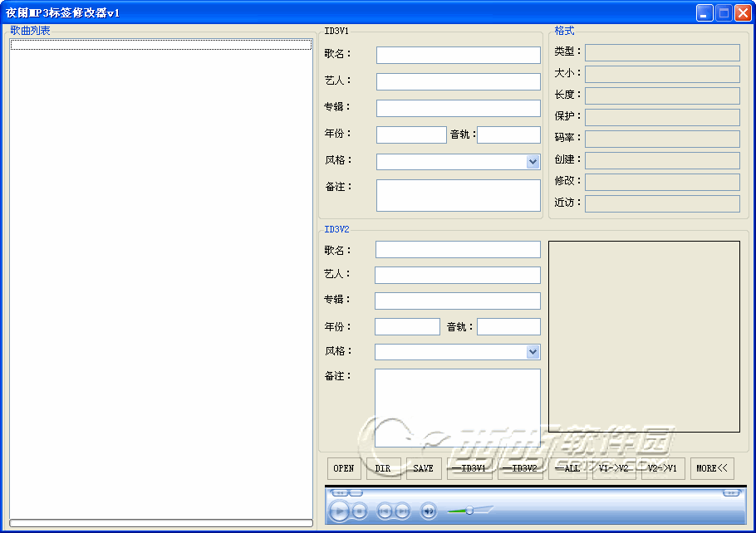Click the V2->V1 copy button

663,468
